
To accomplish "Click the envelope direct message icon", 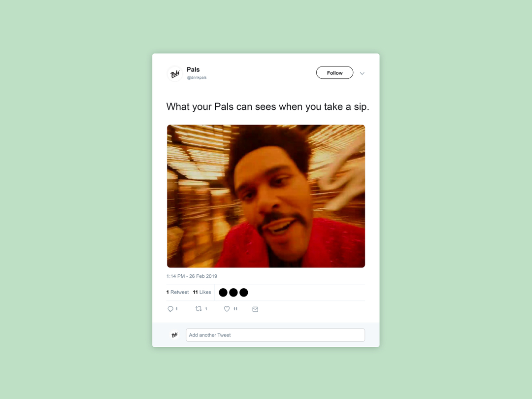I will click(x=255, y=309).
